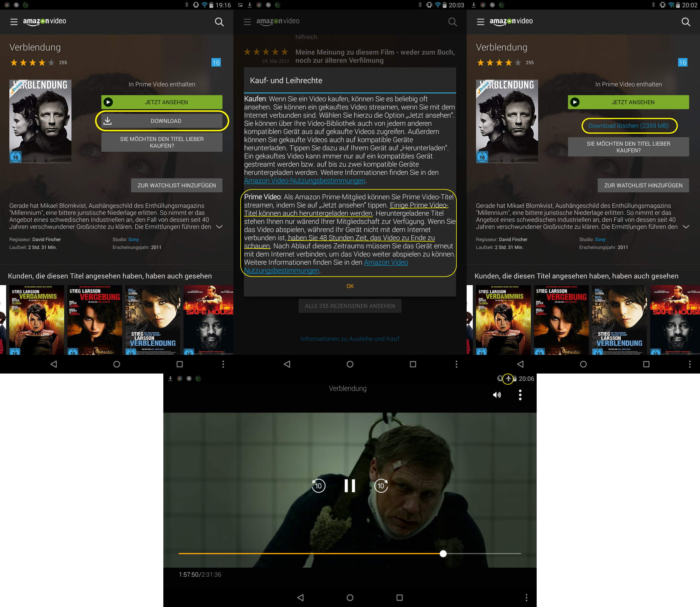Skip video forward 10 seconds
The image size is (700, 607).
(x=381, y=486)
